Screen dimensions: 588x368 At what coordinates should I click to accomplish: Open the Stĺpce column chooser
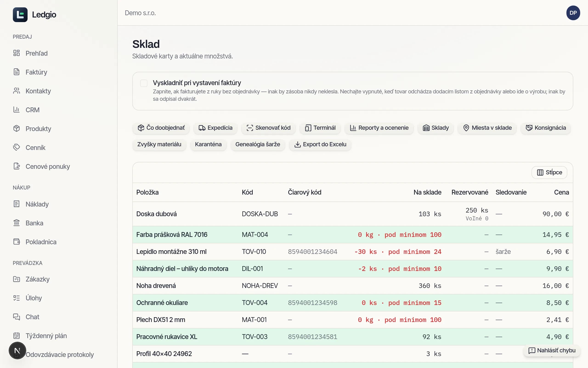tap(549, 172)
